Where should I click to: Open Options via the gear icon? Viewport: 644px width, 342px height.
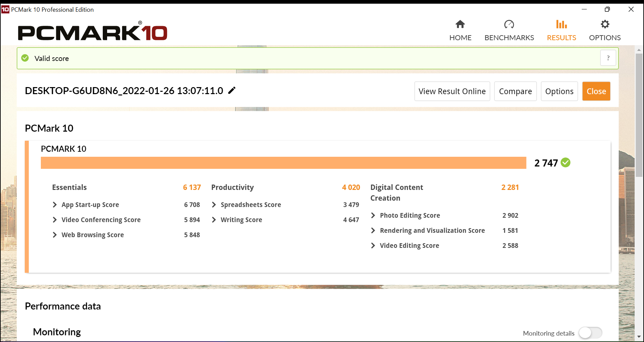605,24
